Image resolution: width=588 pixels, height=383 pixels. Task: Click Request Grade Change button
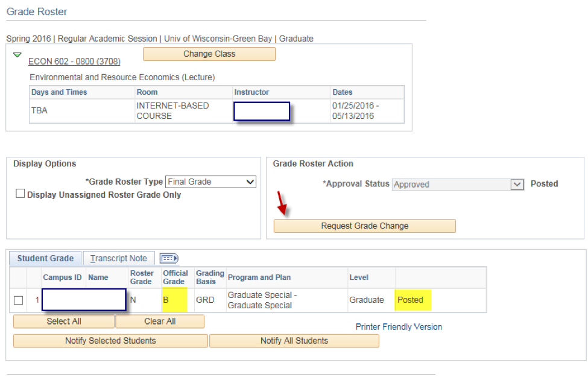(x=364, y=226)
